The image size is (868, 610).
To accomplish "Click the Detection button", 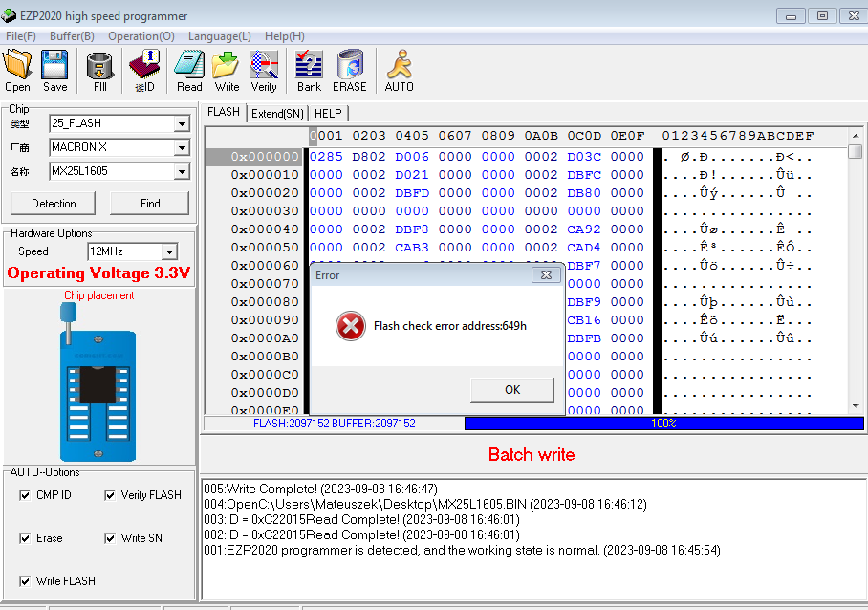I will (x=54, y=204).
